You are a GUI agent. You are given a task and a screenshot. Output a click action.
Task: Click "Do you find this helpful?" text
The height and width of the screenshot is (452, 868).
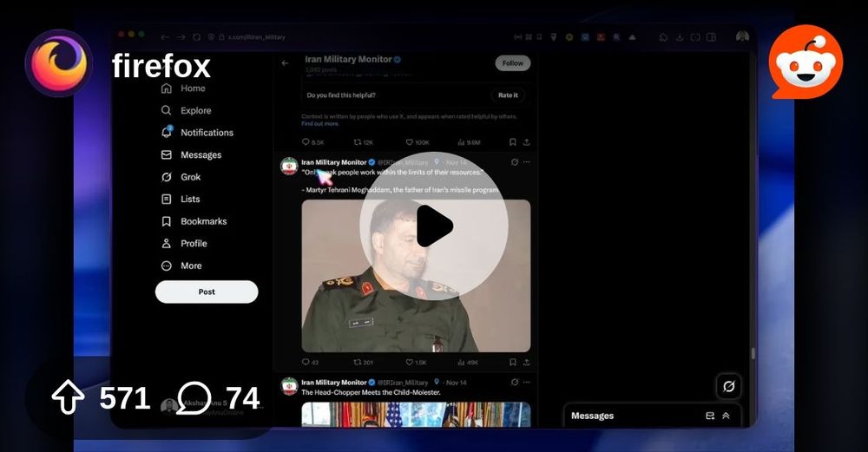click(x=341, y=95)
